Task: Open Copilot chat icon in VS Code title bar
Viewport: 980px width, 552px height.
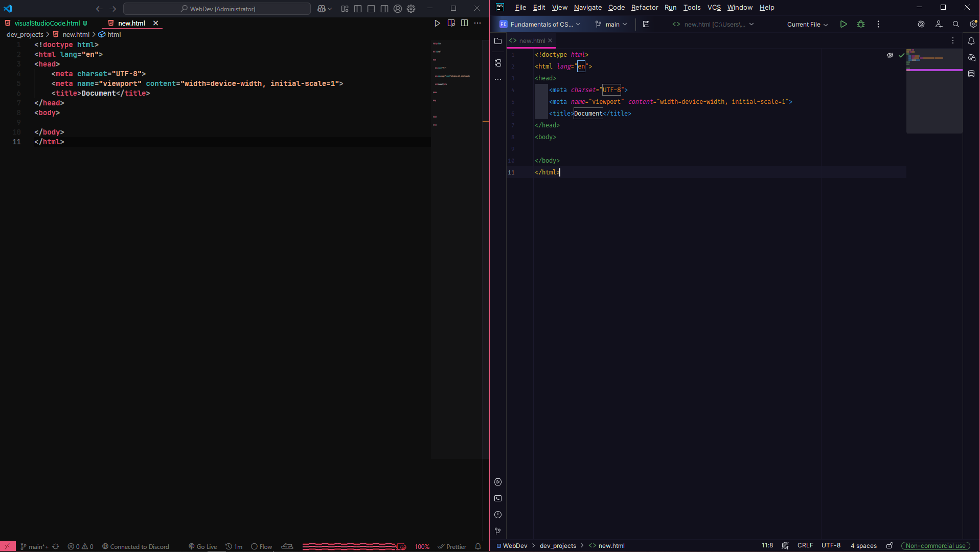Action: (322, 9)
